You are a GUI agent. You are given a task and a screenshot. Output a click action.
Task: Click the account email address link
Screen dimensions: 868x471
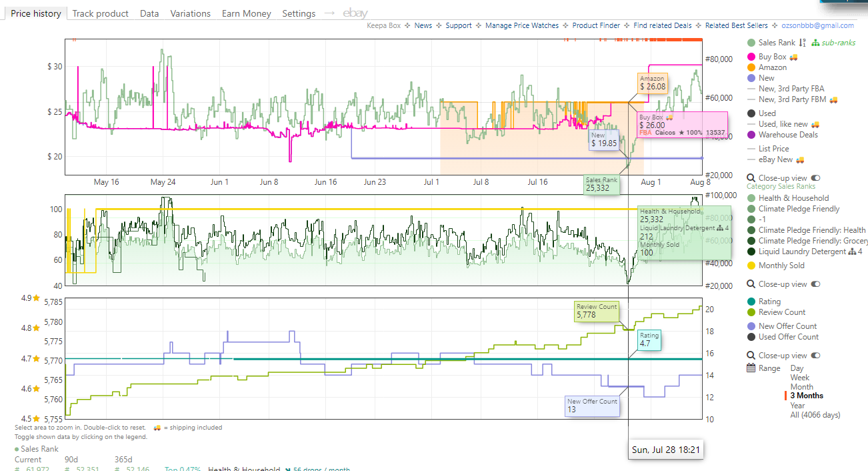pyautogui.click(x=817, y=26)
